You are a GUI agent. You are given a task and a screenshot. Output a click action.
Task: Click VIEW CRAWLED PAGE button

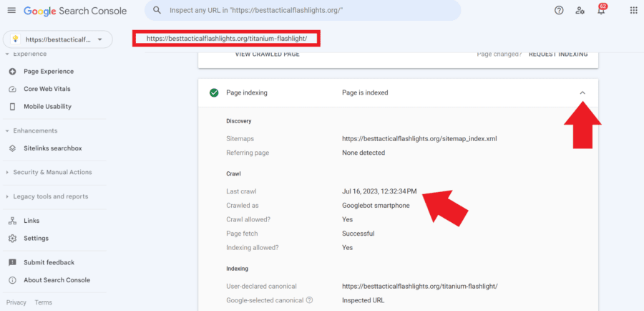[x=268, y=54]
